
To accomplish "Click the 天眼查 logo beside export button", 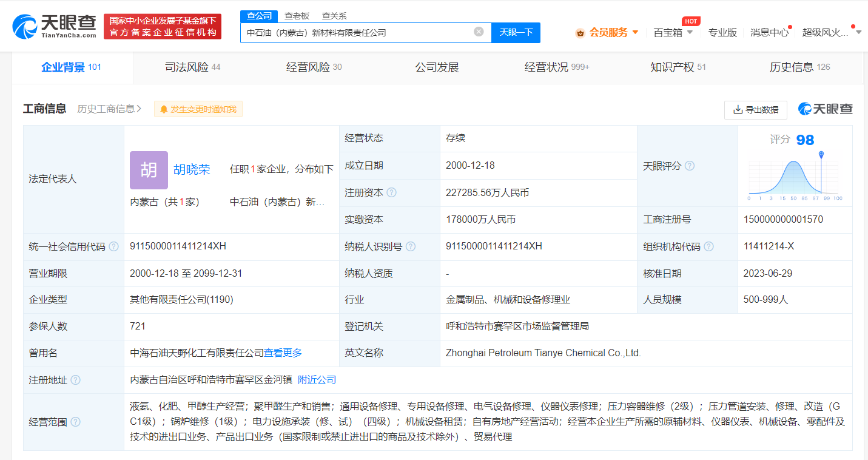I will (x=826, y=109).
